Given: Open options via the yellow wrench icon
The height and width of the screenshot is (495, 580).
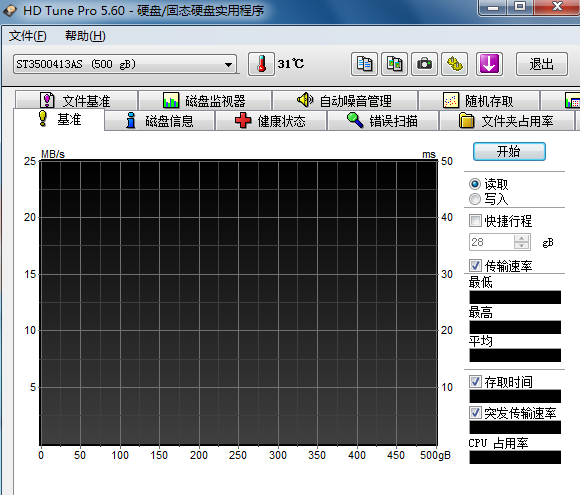Looking at the screenshot, I should 455,64.
